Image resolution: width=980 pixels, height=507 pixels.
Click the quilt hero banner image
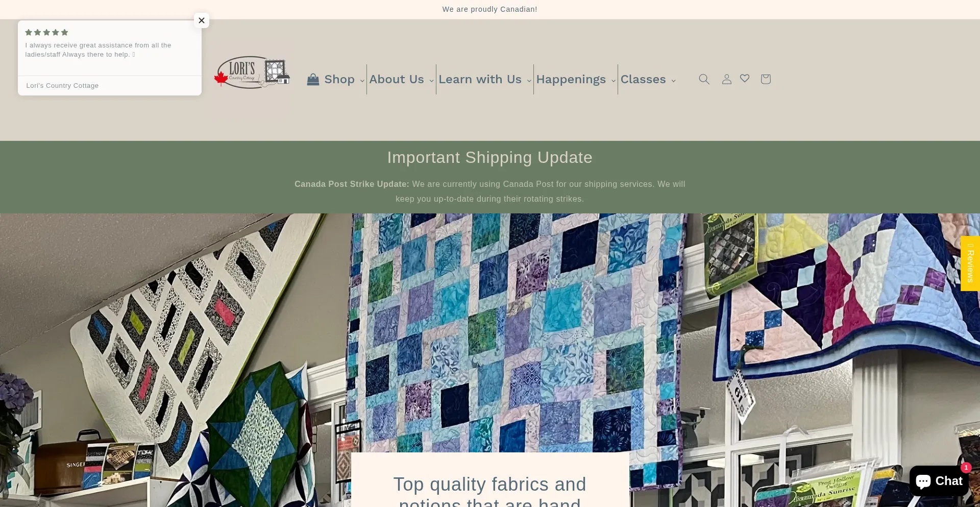pyautogui.click(x=490, y=332)
